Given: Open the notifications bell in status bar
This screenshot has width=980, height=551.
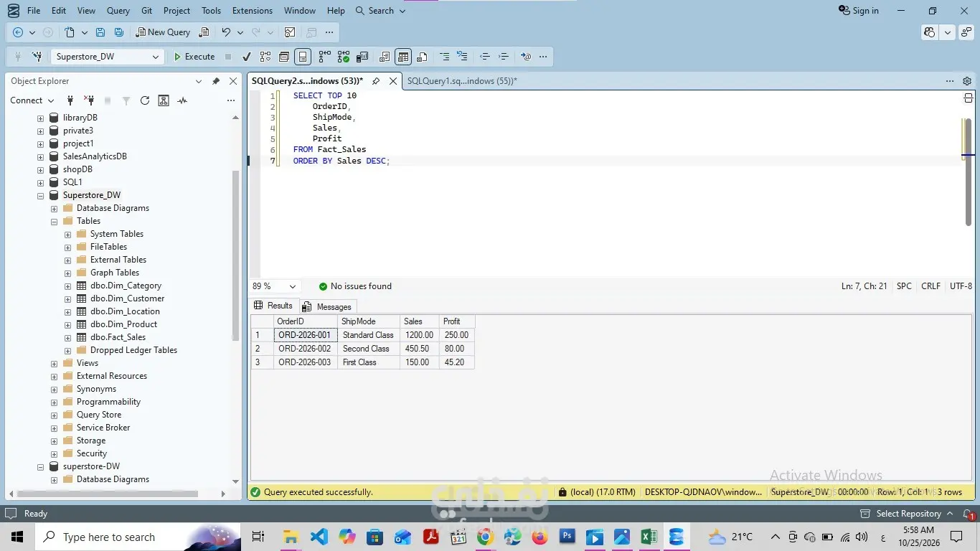Looking at the screenshot, I should click(x=969, y=514).
